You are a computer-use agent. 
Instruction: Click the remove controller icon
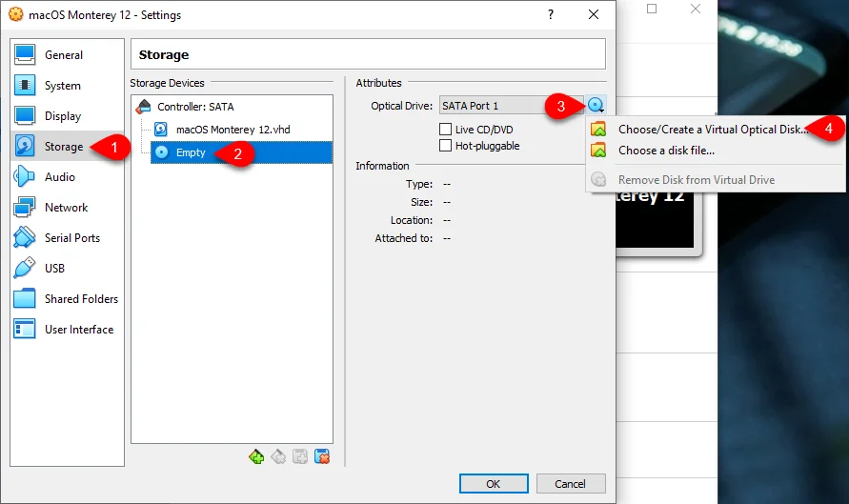coord(278,457)
